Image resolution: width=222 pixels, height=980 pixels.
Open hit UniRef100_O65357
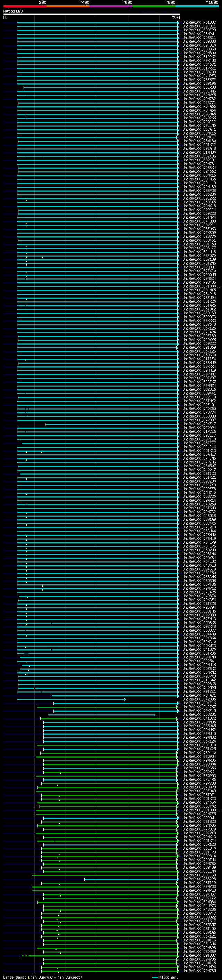199,924
